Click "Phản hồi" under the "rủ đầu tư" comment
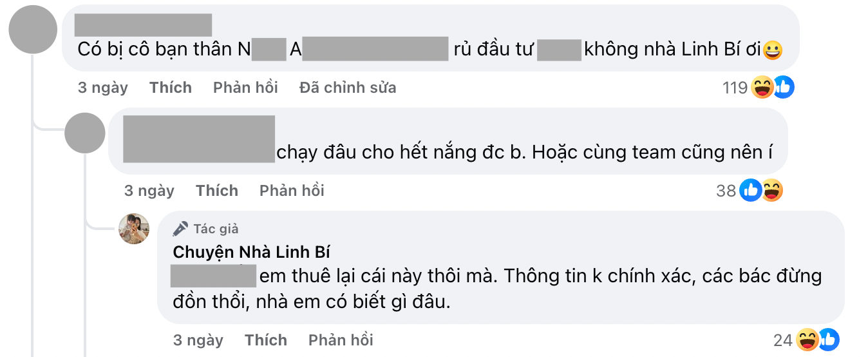The image size is (868, 357). tap(245, 88)
